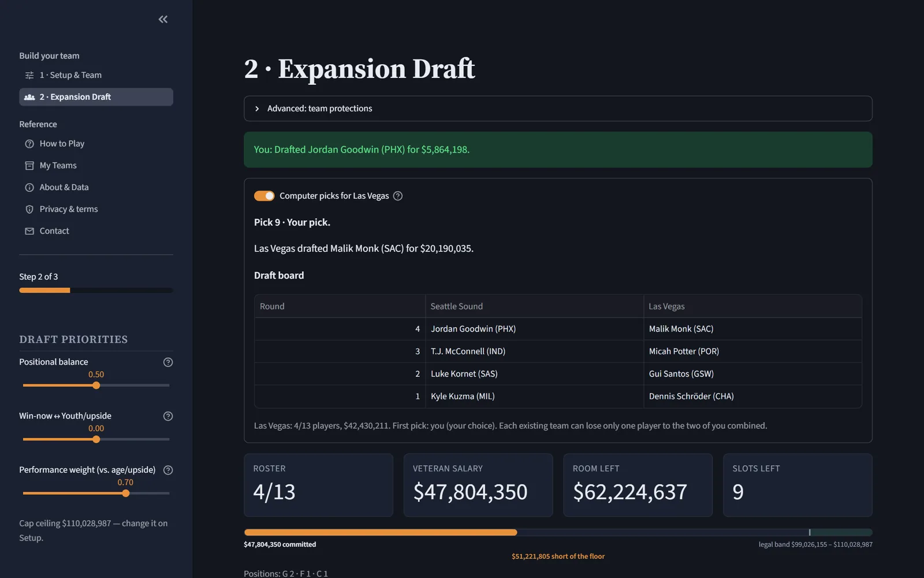
Task: Toggle Computer picks for Las Vegas switch
Action: click(x=264, y=196)
